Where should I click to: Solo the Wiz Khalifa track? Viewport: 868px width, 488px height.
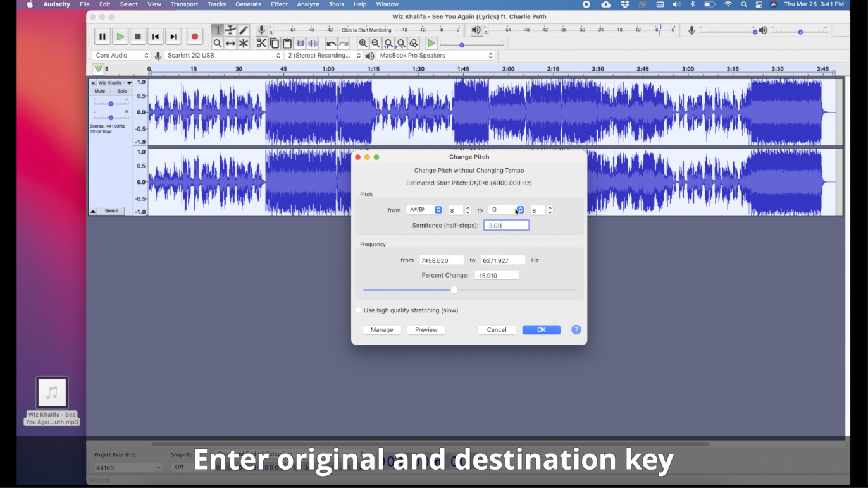click(x=121, y=91)
